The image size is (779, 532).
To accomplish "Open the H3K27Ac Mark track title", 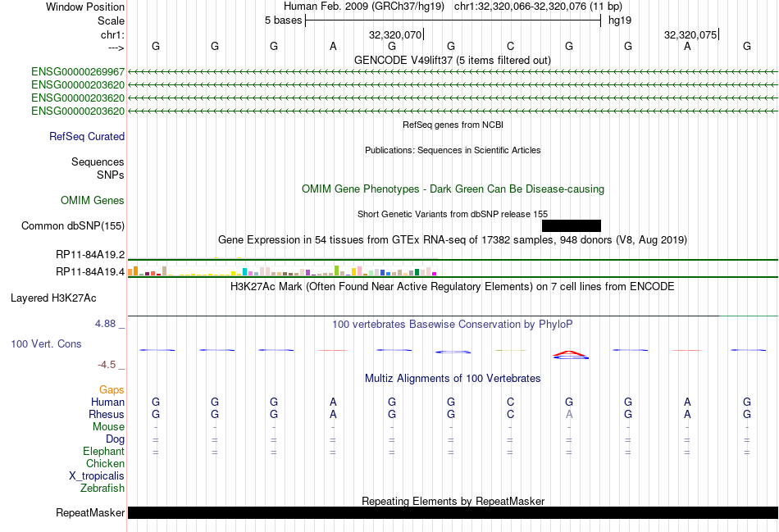I will [x=452, y=287].
